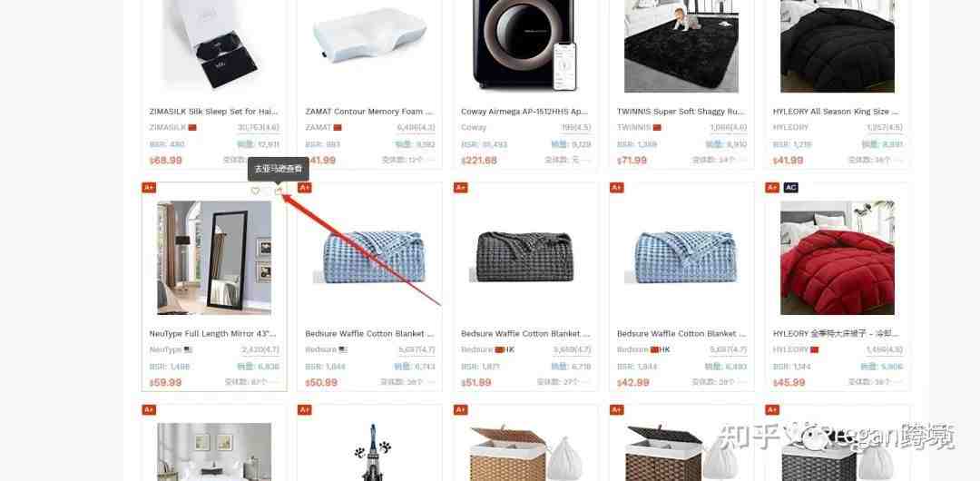The width and height of the screenshot is (980, 481).
Task: Click the AC badge on red HYLEORY comforter
Action: pos(790,188)
